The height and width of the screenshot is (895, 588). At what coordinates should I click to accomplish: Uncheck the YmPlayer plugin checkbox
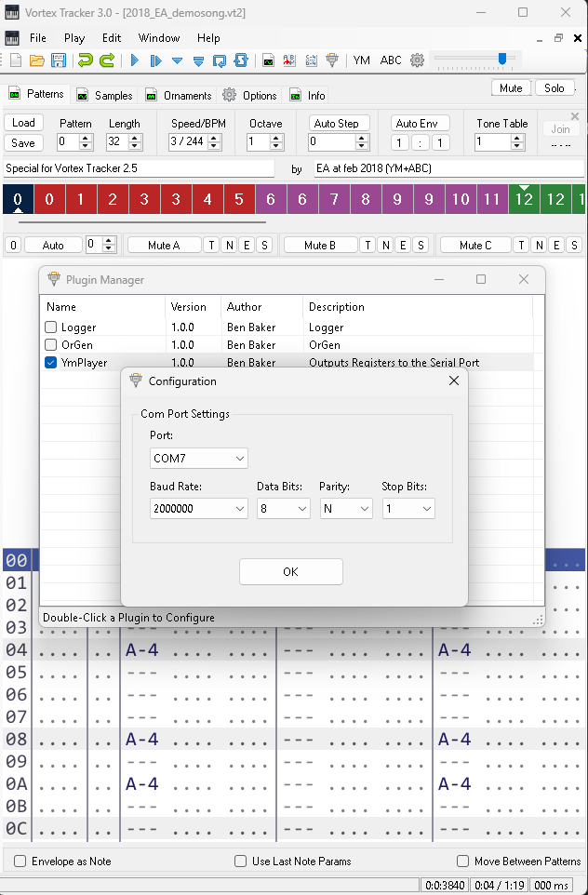pos(51,363)
